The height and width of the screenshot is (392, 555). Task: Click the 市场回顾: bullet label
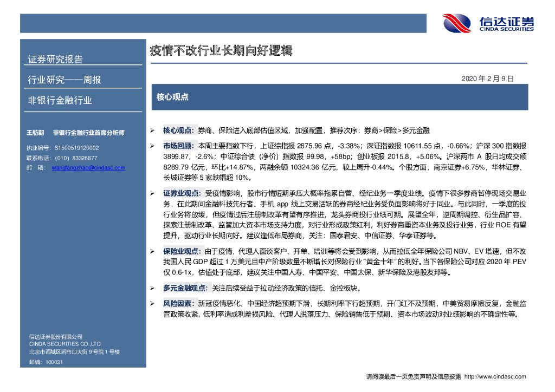tap(178, 146)
